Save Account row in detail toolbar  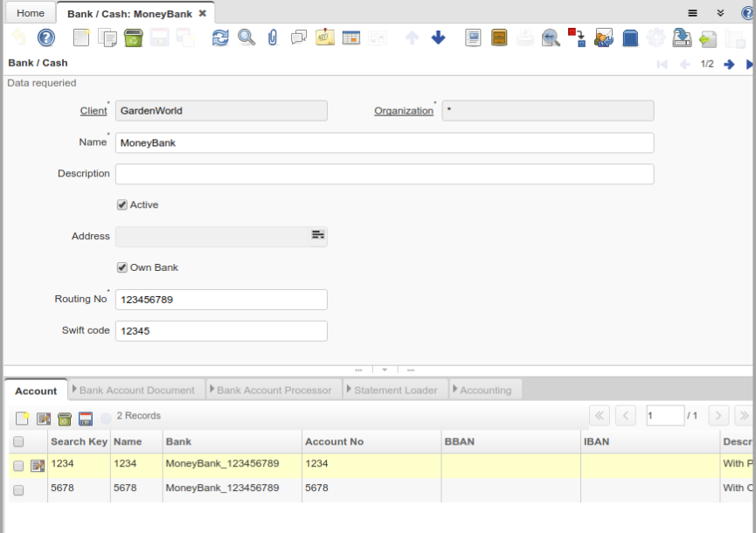[86, 419]
